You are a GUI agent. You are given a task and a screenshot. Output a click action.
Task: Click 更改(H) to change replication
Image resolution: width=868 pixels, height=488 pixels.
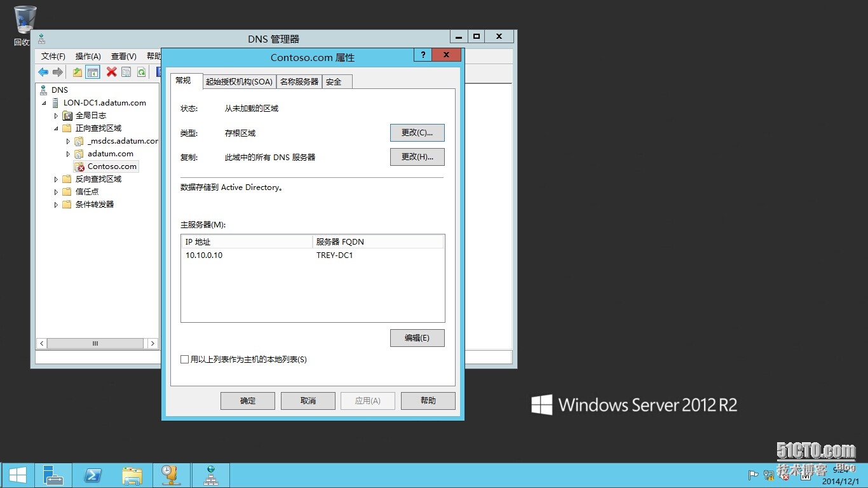pos(417,157)
